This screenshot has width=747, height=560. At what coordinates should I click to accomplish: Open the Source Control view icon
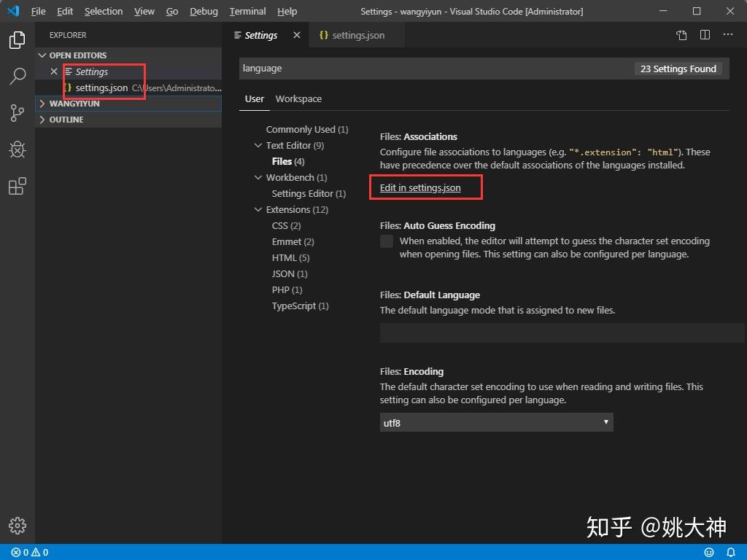(18, 113)
